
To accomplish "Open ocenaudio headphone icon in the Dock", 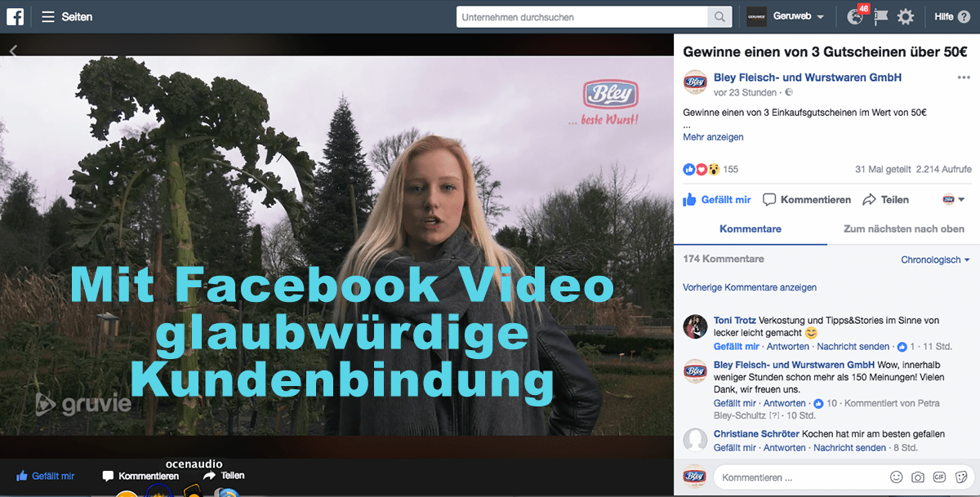I will pos(158,492).
